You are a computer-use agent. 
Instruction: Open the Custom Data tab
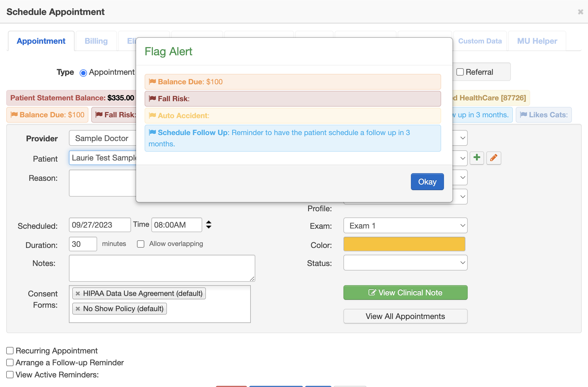pyautogui.click(x=480, y=41)
